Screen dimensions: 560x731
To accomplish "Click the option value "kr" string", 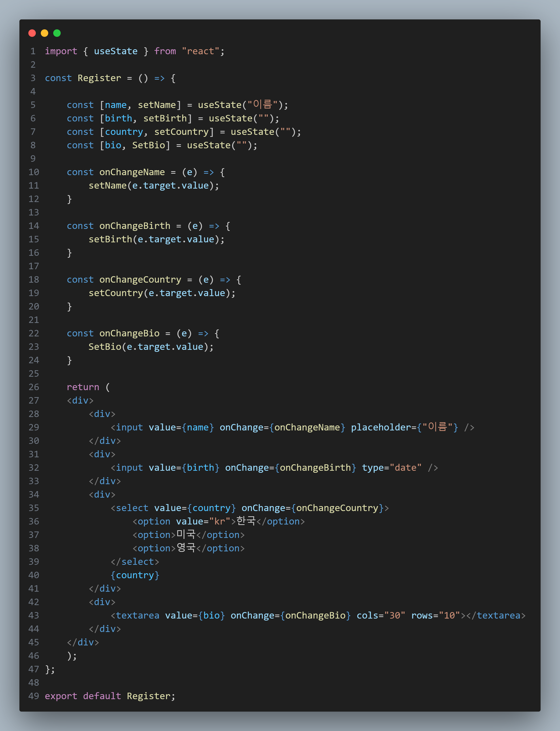I will [220, 522].
